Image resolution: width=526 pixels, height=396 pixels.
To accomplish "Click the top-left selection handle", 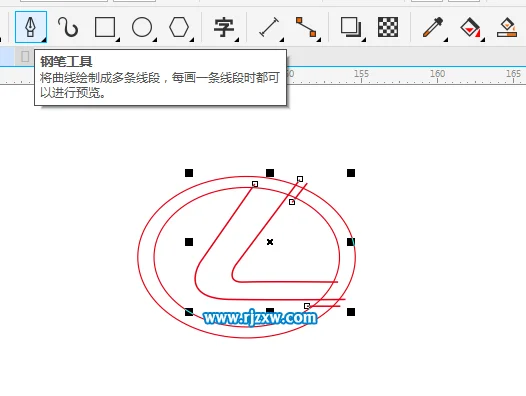I will click(x=189, y=173).
